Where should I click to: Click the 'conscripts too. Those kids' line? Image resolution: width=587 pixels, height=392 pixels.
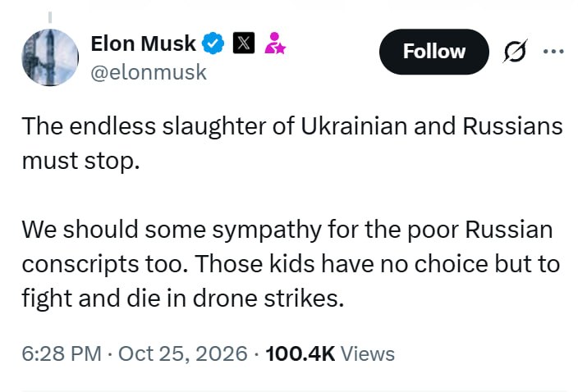[291, 264]
